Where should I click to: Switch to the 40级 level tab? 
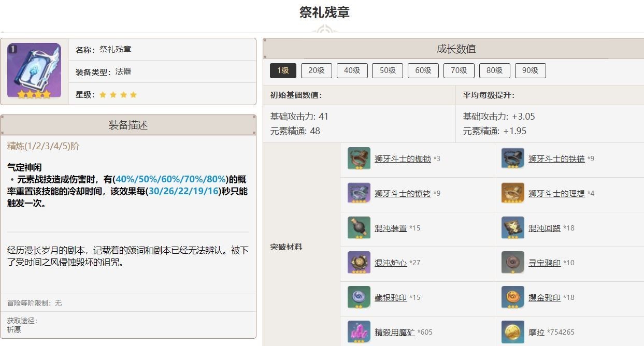352,70
